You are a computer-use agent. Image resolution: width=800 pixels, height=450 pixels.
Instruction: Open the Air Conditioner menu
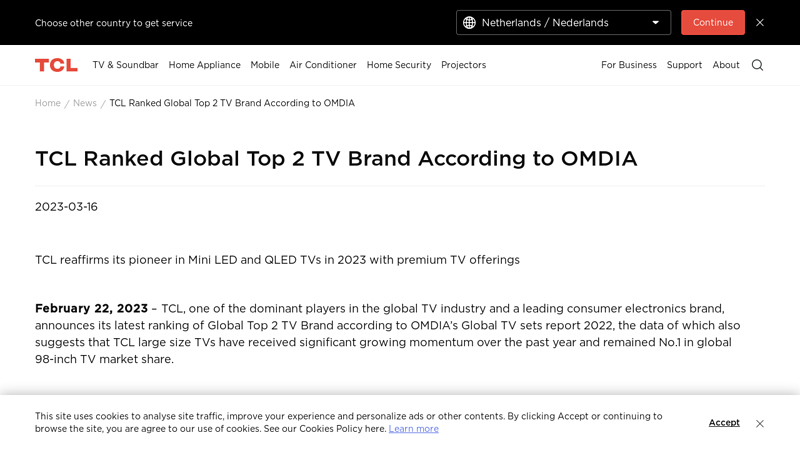click(322, 65)
